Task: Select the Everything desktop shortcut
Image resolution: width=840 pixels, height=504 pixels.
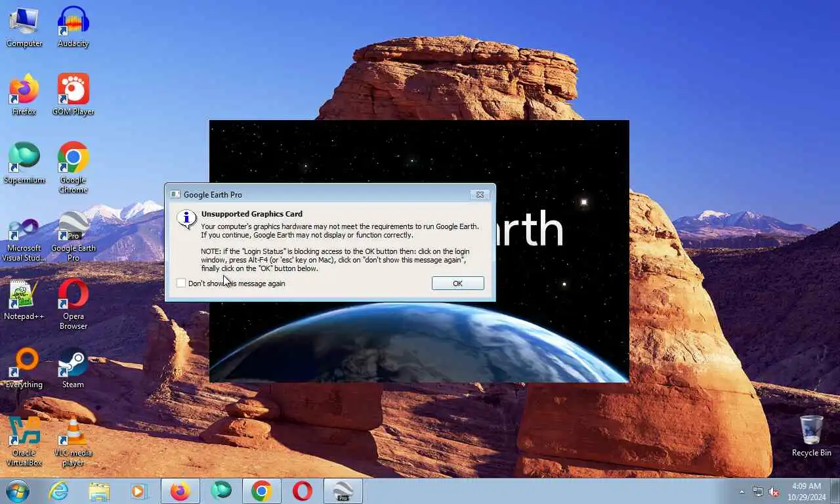Action: point(24,369)
